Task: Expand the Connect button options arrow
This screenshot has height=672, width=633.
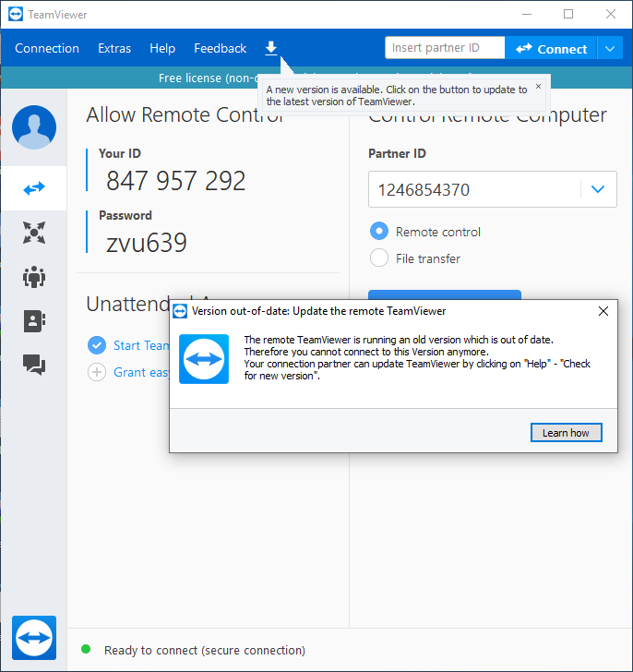Action: (610, 48)
